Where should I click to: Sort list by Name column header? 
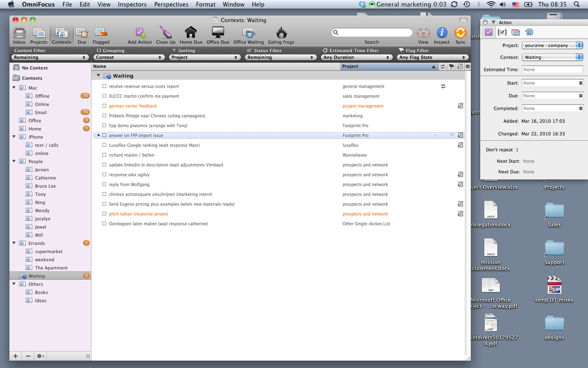pyautogui.click(x=216, y=66)
